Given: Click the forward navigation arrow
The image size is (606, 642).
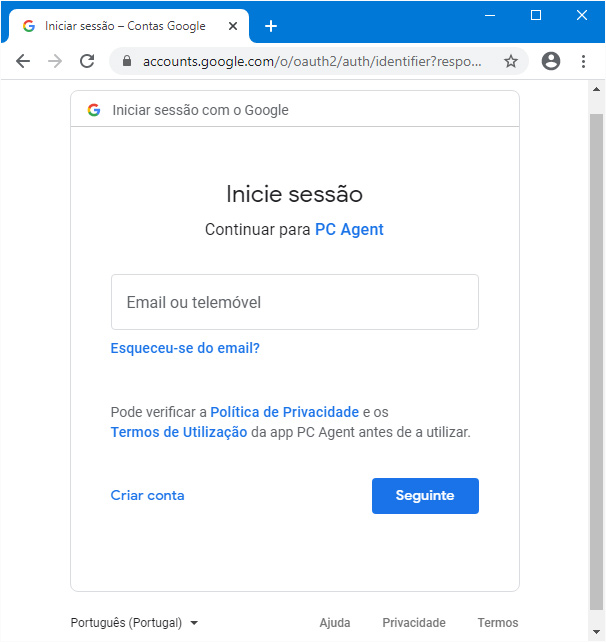Looking at the screenshot, I should (55, 61).
